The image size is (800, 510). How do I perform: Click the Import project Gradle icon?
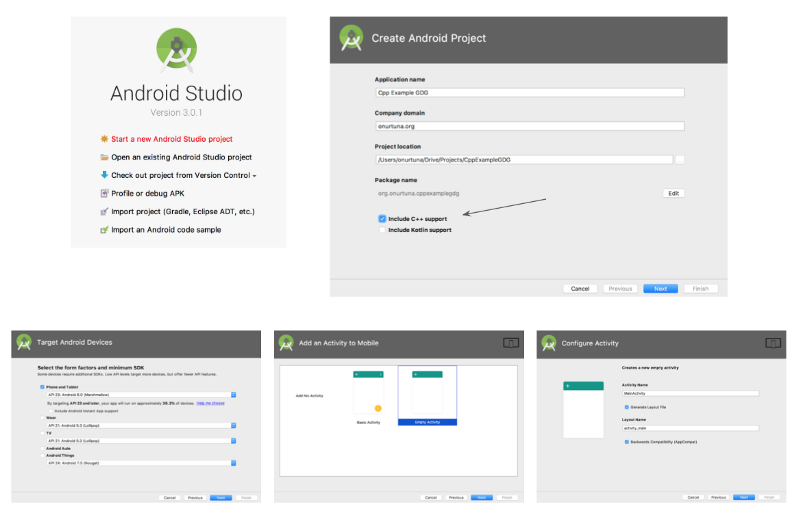coord(104,212)
